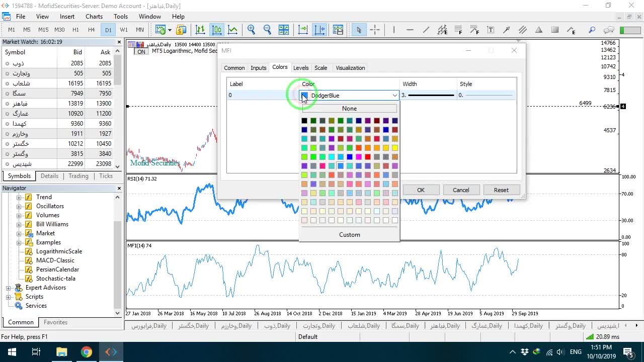Viewport: 644px width, 362px height.
Task: Select the crosshair tool
Action: (x=375, y=30)
